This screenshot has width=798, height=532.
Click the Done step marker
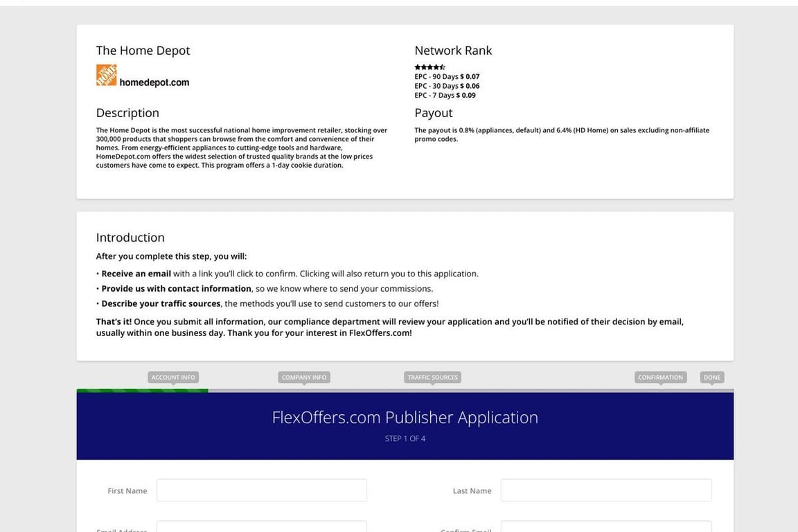tap(712, 378)
